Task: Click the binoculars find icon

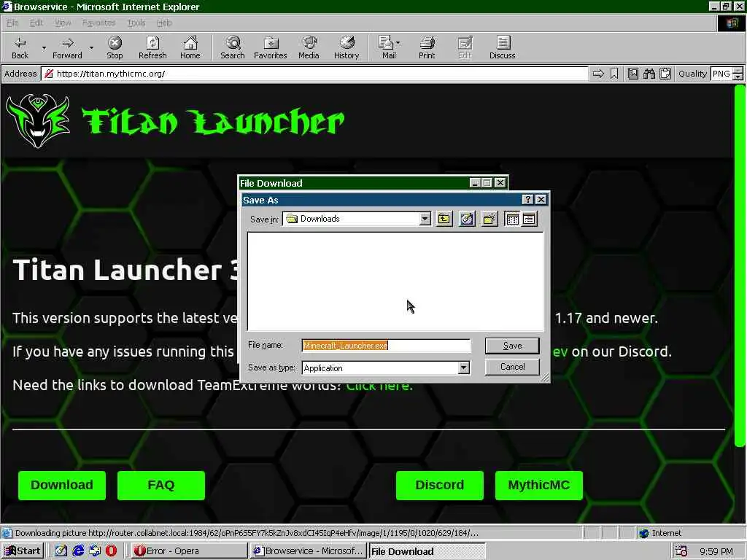Action: [x=649, y=74]
